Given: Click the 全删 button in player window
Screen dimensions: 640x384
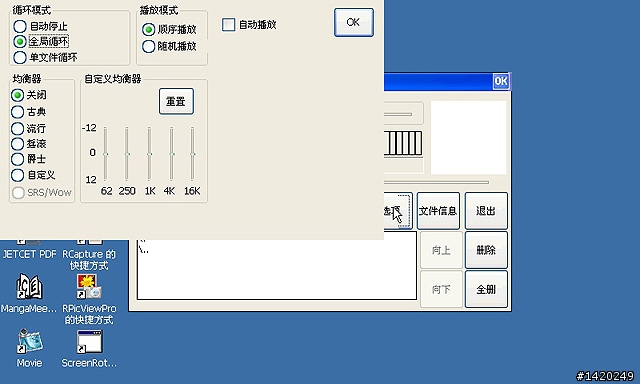Looking at the screenshot, I should 486,289.
